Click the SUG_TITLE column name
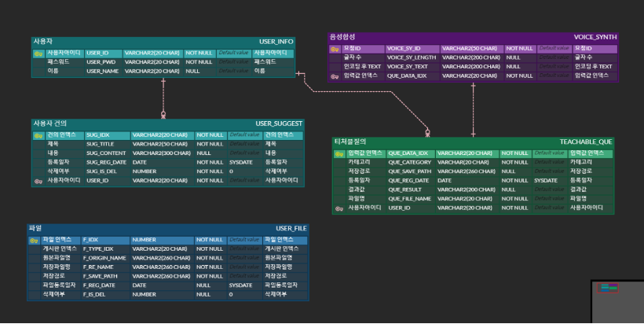 (x=100, y=144)
